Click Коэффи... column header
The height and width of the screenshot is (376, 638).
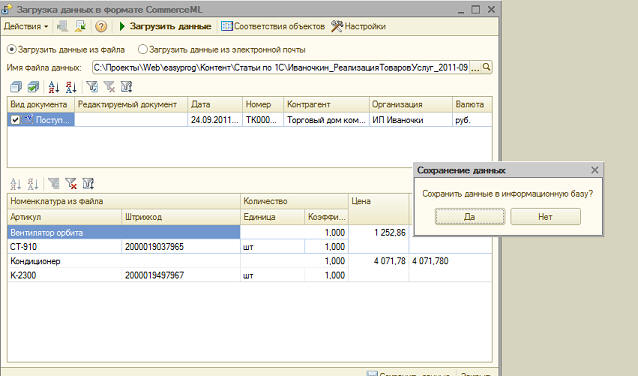click(x=326, y=217)
